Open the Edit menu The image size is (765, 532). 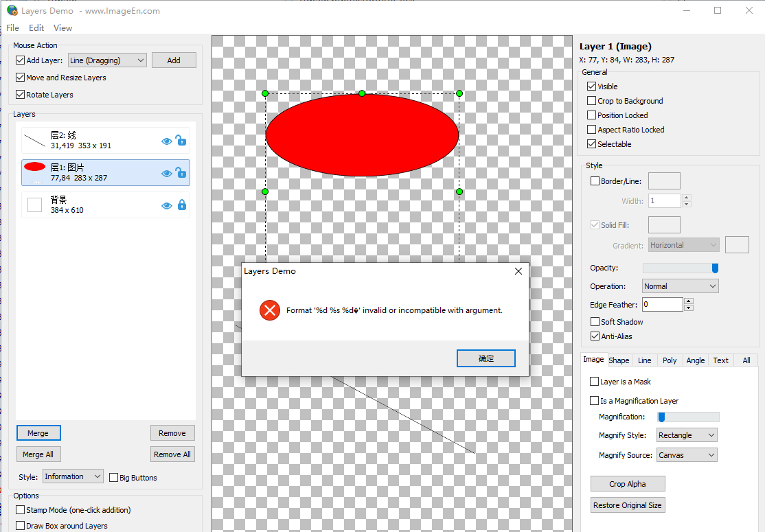pyautogui.click(x=36, y=27)
